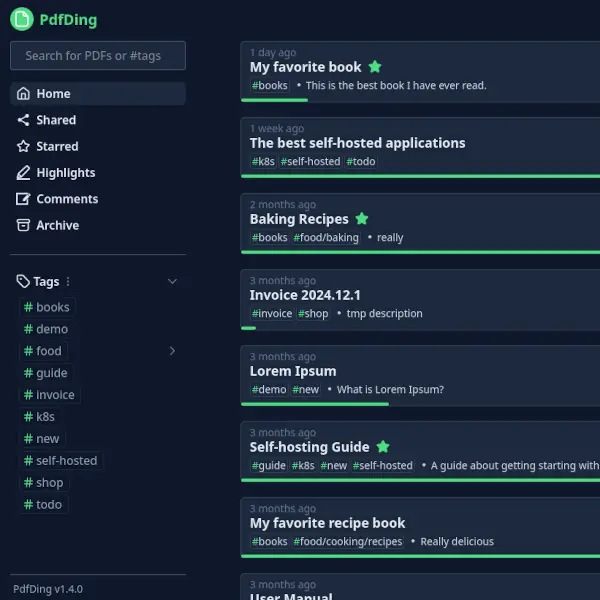Select the Home menu item

pos(97,94)
